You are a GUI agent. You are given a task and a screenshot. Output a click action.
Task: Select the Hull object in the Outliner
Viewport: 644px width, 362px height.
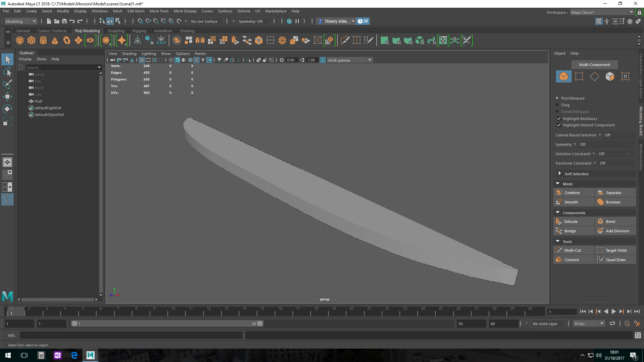pyautogui.click(x=38, y=101)
